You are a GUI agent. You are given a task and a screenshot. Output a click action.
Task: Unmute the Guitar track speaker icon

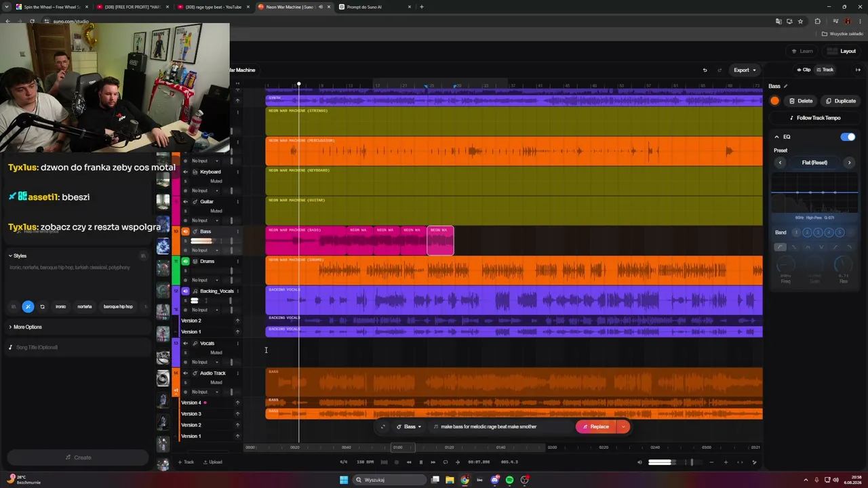pyautogui.click(x=185, y=202)
